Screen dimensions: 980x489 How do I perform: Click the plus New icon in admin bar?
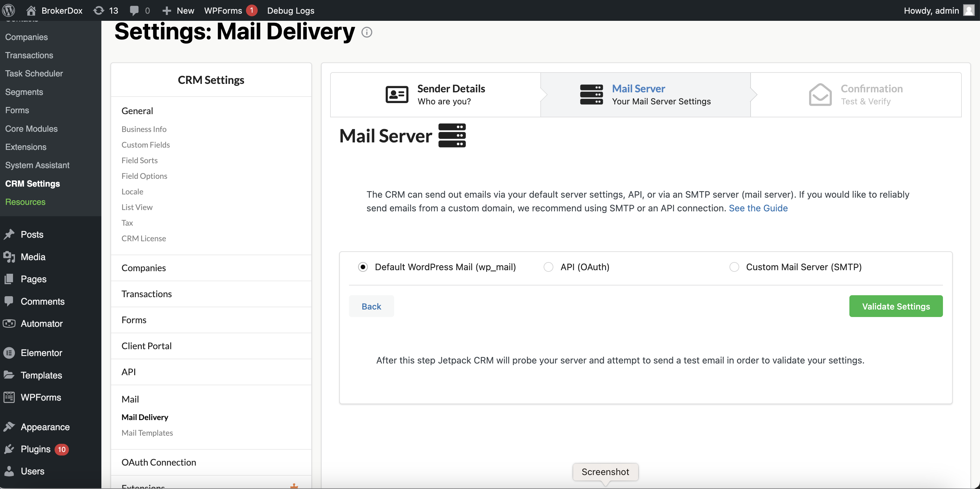[167, 10]
